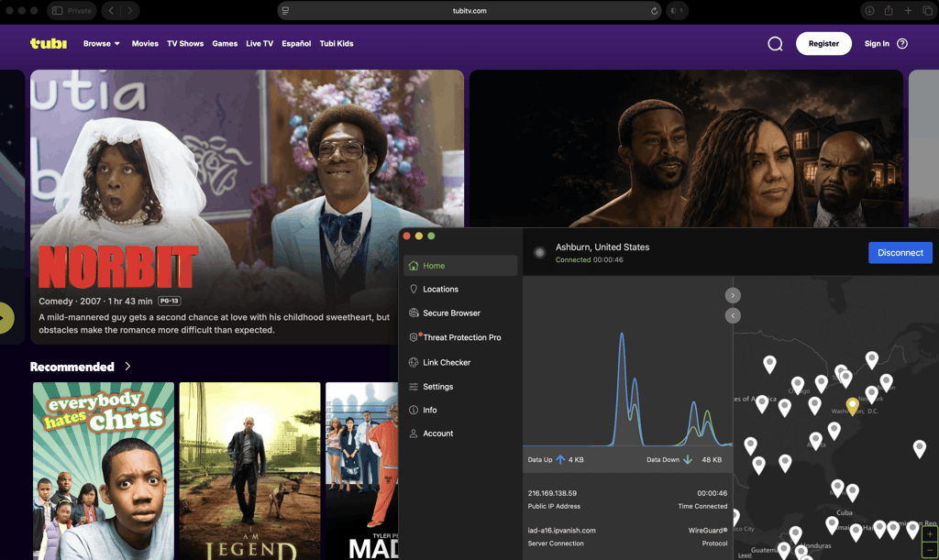
Task: Open the Tubi search icon
Action: (775, 44)
